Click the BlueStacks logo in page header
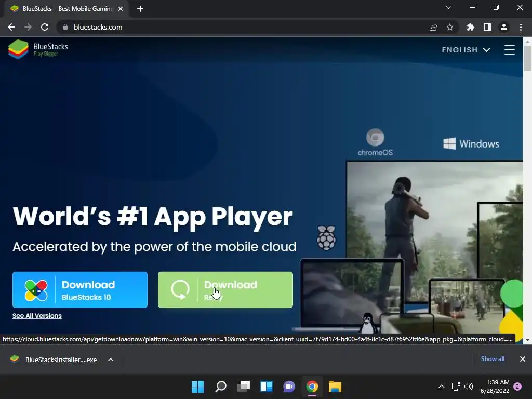Image resolution: width=532 pixels, height=399 pixels. click(38, 49)
